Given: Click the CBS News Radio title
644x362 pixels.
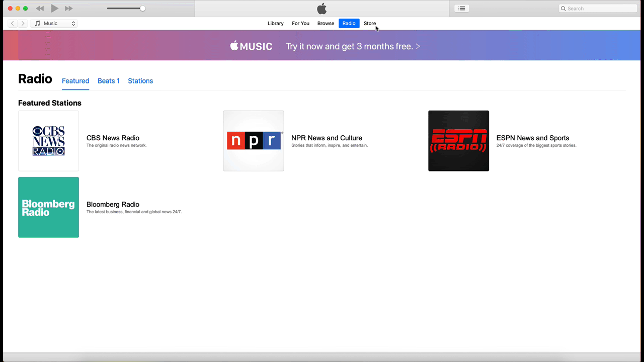Looking at the screenshot, I should coord(113,138).
